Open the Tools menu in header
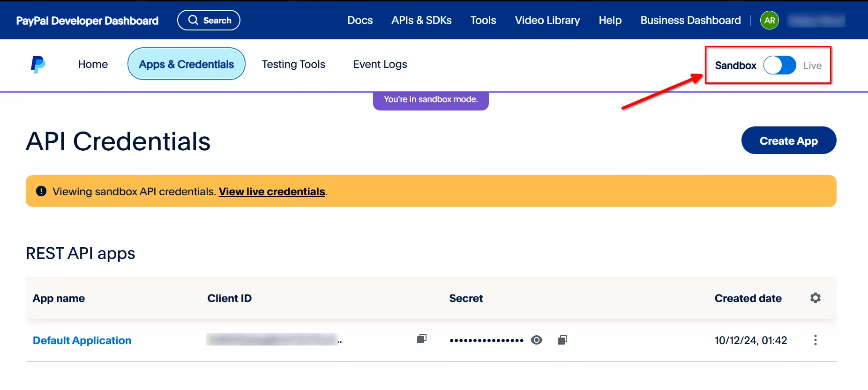The width and height of the screenshot is (868, 390). point(483,21)
